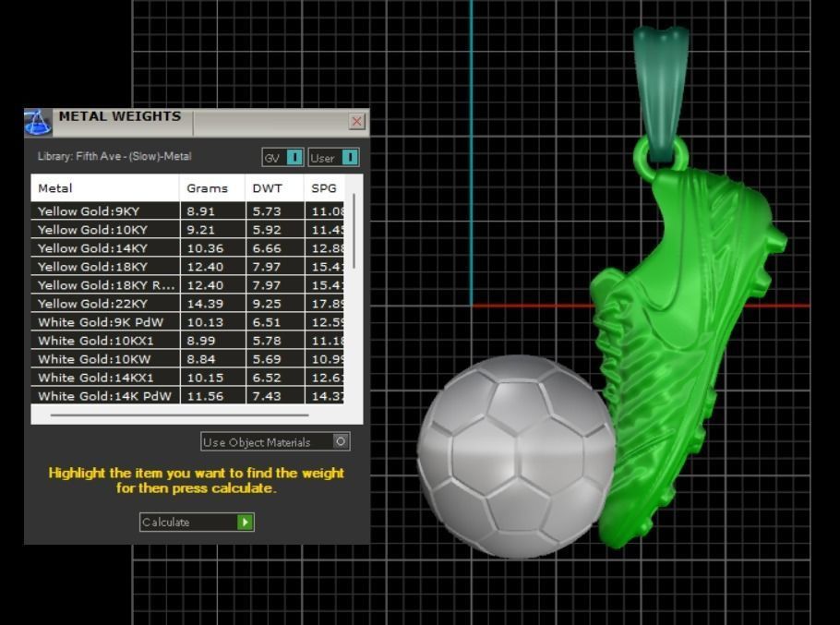840x625 pixels.
Task: Select the White Gold:9K PdW row
Action: pyautogui.click(x=187, y=322)
